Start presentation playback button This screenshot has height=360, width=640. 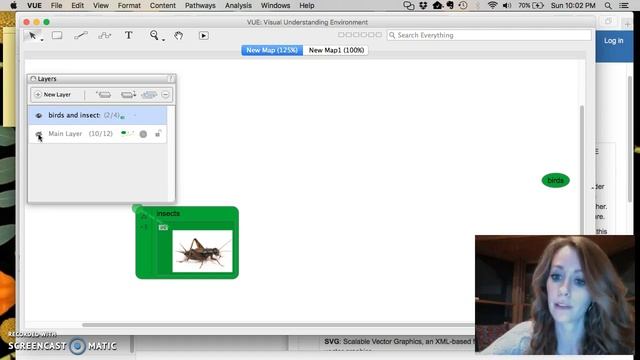[204, 36]
